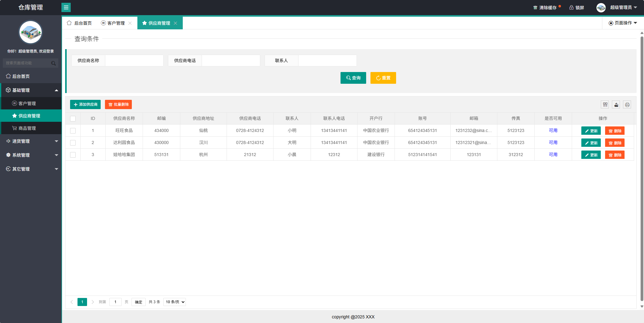Click the 1231232@sina.c… email cell
The width and height of the screenshot is (644, 323).
[474, 130]
